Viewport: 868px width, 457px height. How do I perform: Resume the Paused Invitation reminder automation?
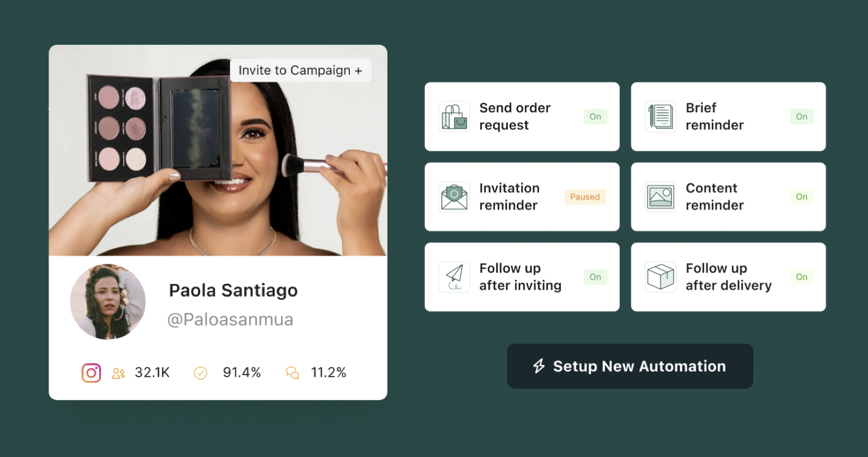[x=585, y=197]
